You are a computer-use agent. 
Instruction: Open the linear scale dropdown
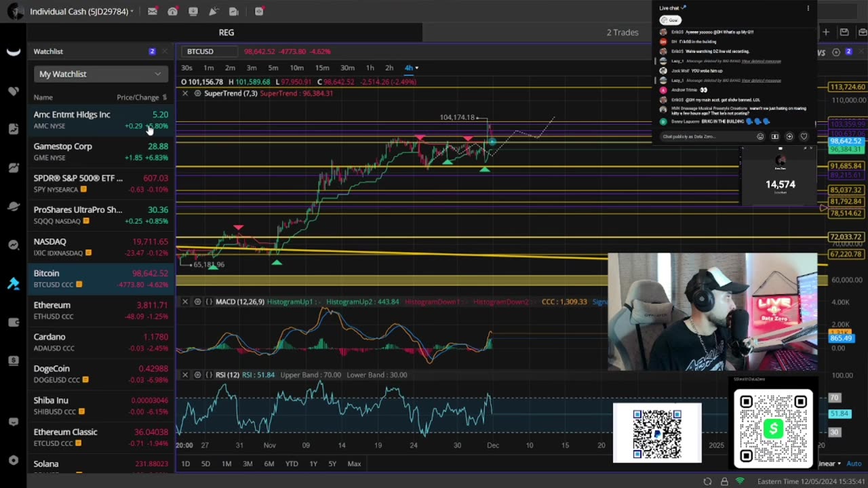(828, 464)
